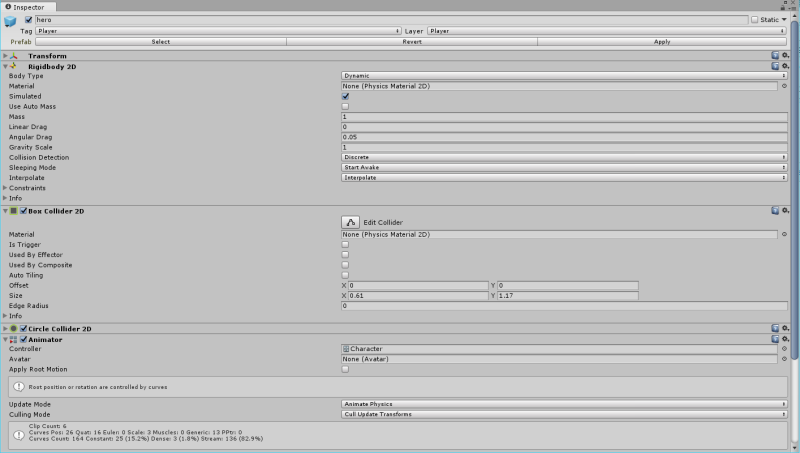Click the Transform component icon

click(x=14, y=56)
